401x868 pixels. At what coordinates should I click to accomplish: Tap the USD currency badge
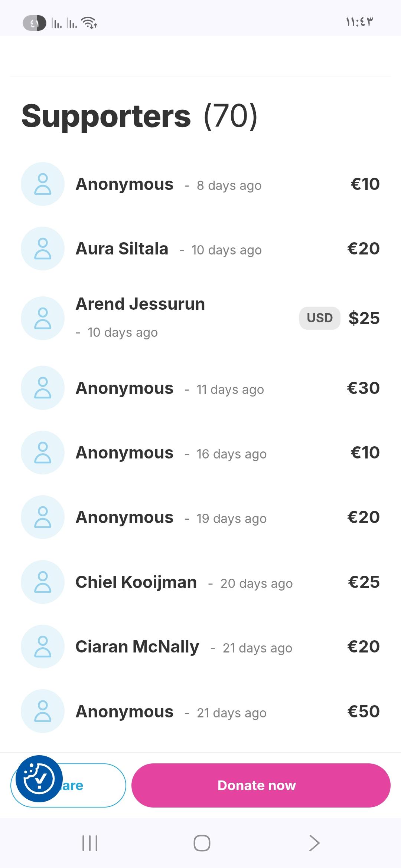tap(320, 318)
